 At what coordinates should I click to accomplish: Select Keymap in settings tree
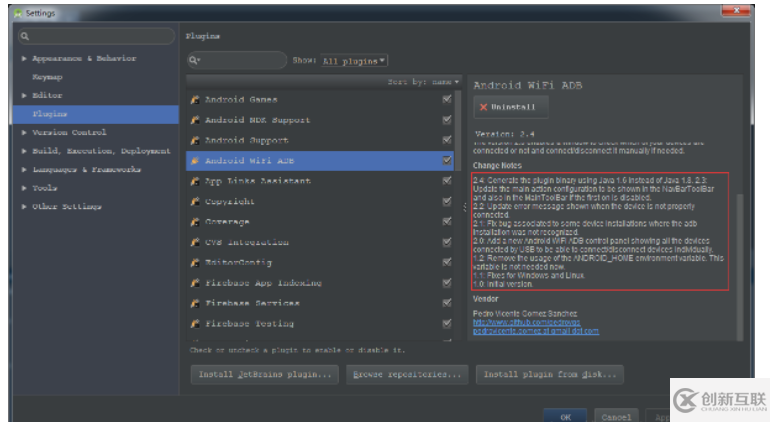pos(47,77)
